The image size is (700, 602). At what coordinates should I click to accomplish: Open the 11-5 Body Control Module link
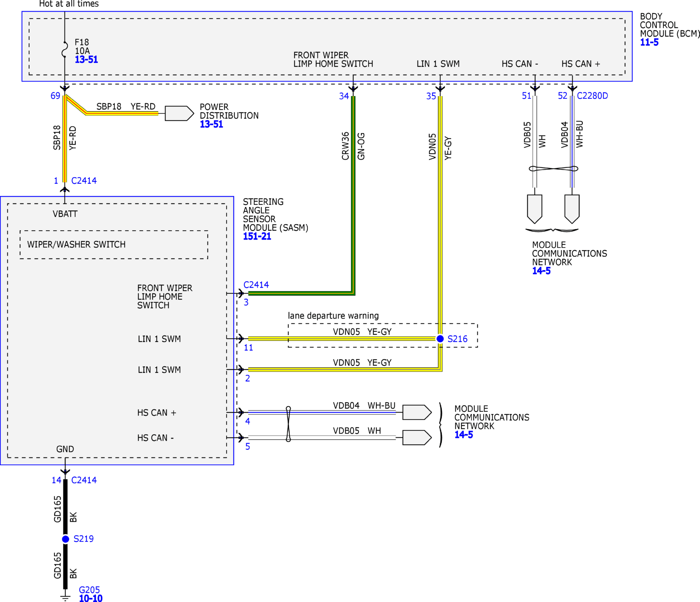tap(649, 43)
